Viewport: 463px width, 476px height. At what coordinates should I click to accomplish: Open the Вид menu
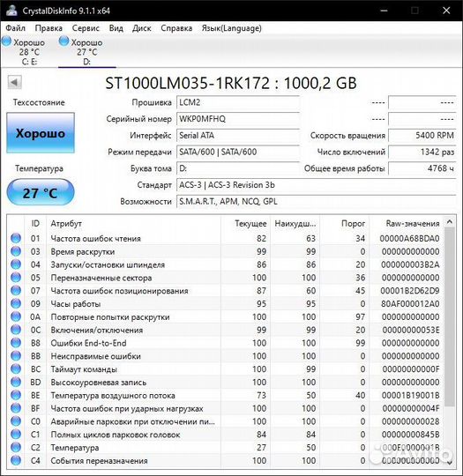pyautogui.click(x=116, y=28)
